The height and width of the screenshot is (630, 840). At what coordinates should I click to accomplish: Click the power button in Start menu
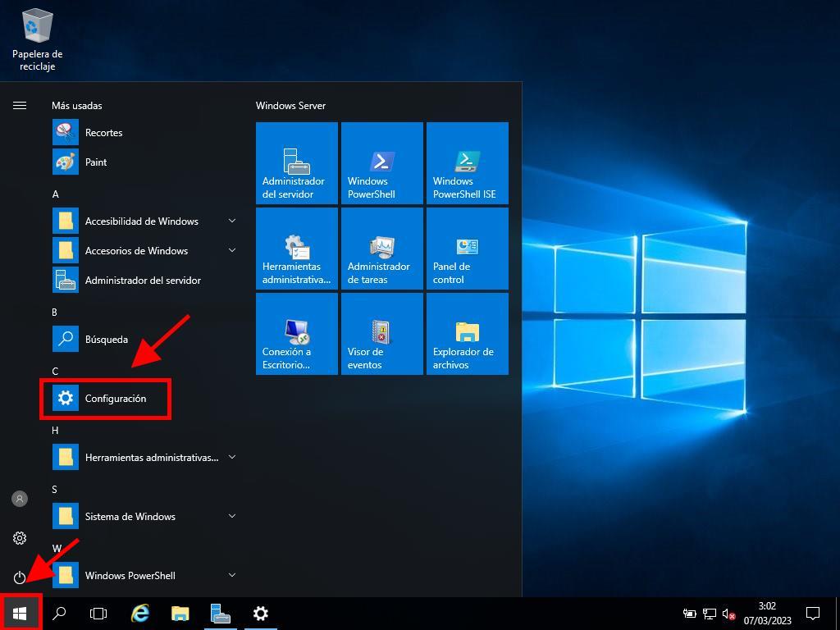click(x=20, y=577)
